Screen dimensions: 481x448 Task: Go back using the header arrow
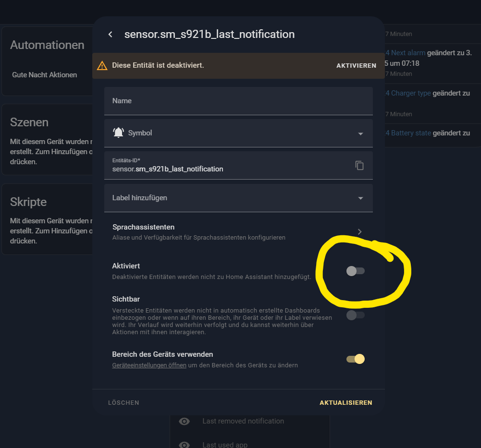111,35
